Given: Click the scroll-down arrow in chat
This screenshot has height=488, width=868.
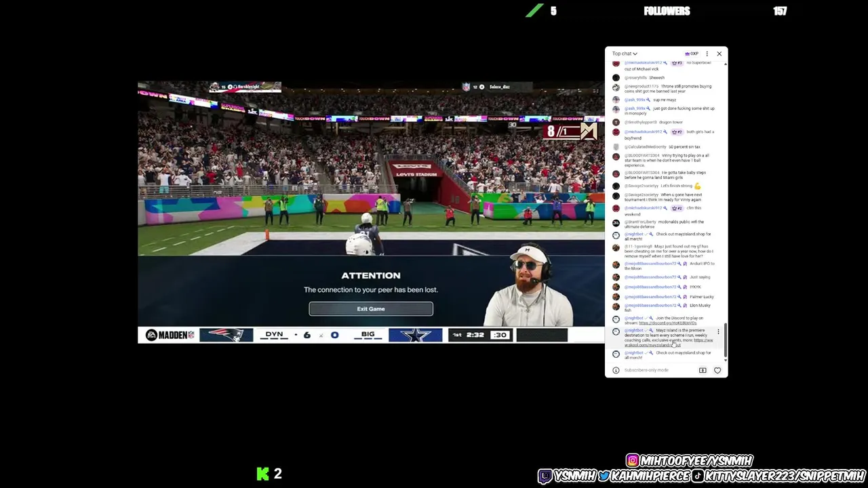Looking at the screenshot, I should pos(726,360).
